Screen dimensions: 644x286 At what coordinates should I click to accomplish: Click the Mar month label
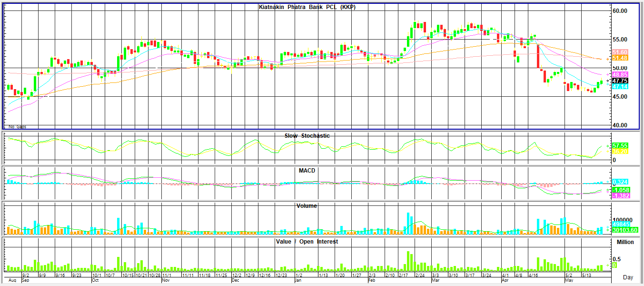click(x=436, y=280)
